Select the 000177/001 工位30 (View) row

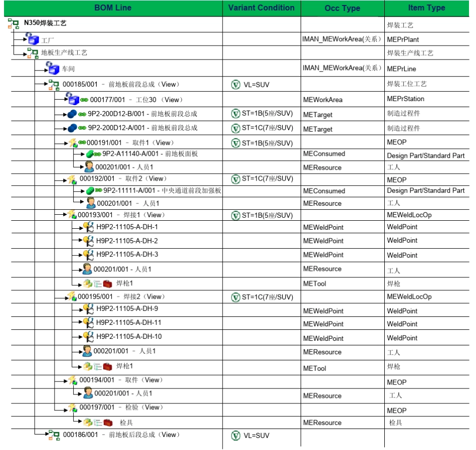pyautogui.click(x=240, y=99)
